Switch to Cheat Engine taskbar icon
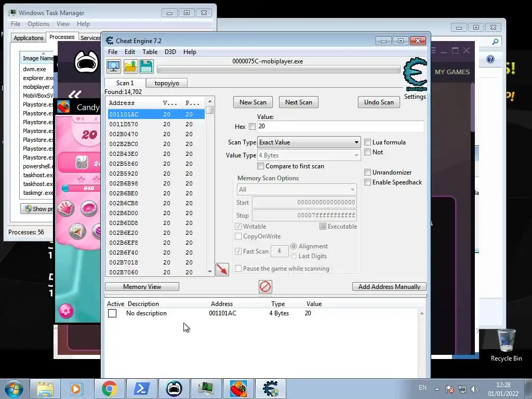532x399 pixels. (270, 389)
